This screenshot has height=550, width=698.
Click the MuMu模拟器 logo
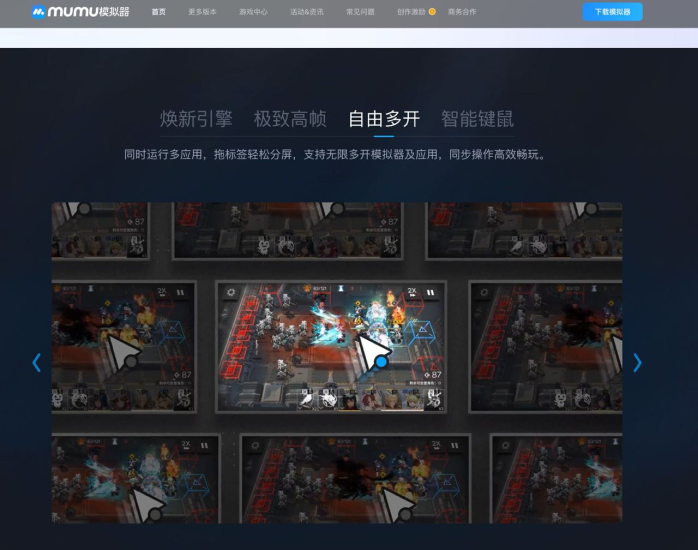coord(80,12)
